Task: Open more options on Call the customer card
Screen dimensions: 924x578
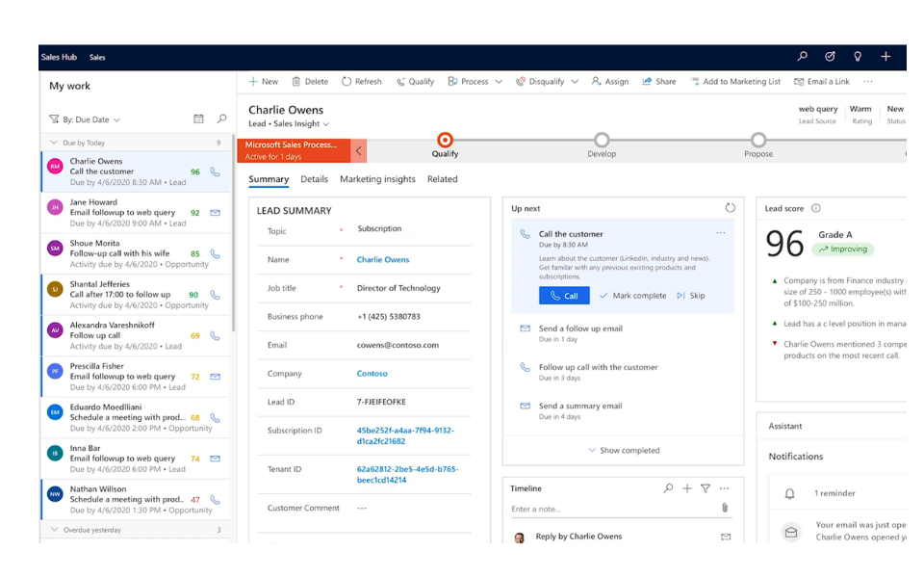Action: point(721,233)
